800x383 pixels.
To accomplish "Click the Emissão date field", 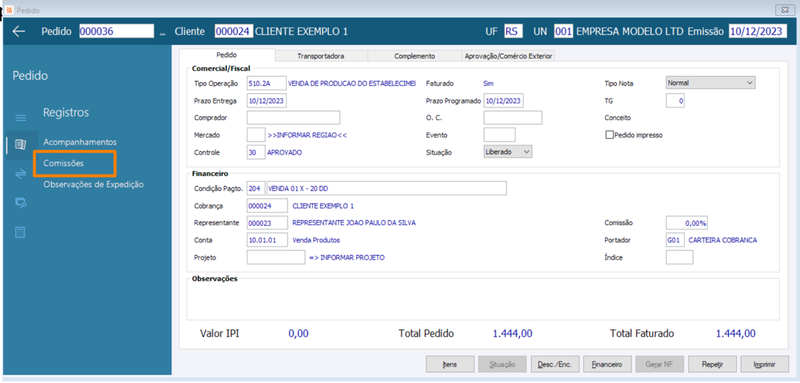I will coord(758,32).
